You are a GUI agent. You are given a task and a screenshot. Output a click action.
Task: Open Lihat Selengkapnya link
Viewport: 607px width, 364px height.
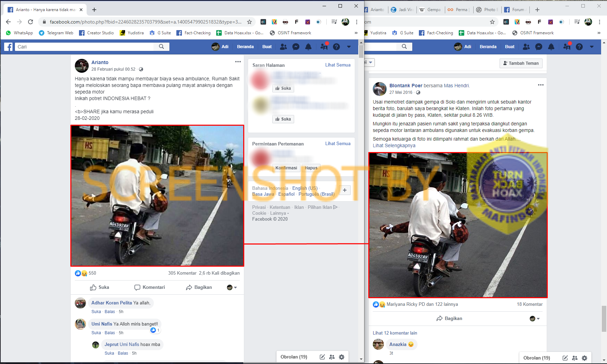click(x=394, y=145)
